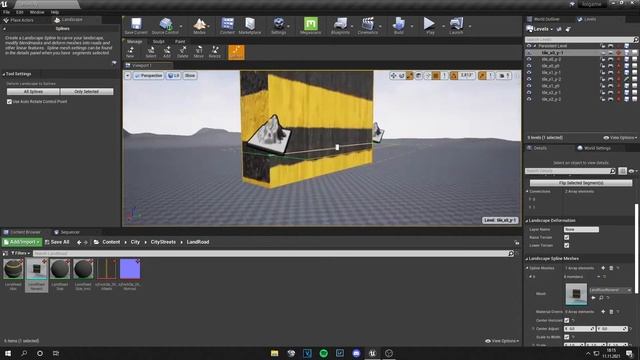Image resolution: width=640 pixels, height=360 pixels.
Task: Add element to Material Overrides array
Action: (x=603, y=312)
